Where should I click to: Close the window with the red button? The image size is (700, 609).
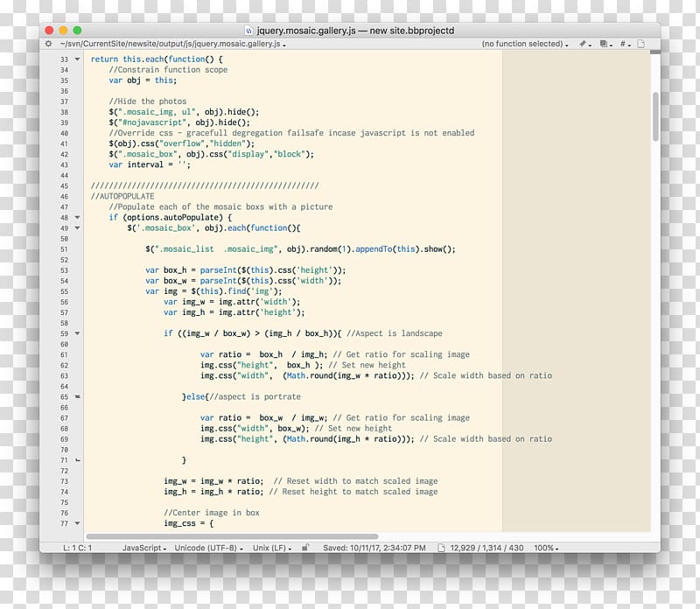pyautogui.click(x=50, y=31)
